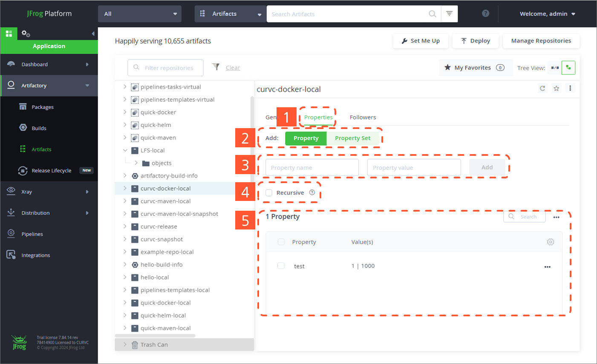597x364 pixels.
Task: Open Builds in the sidebar
Action: 39,128
